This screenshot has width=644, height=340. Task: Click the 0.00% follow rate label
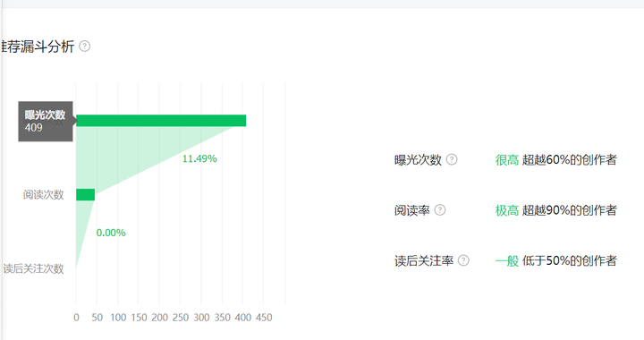point(111,233)
